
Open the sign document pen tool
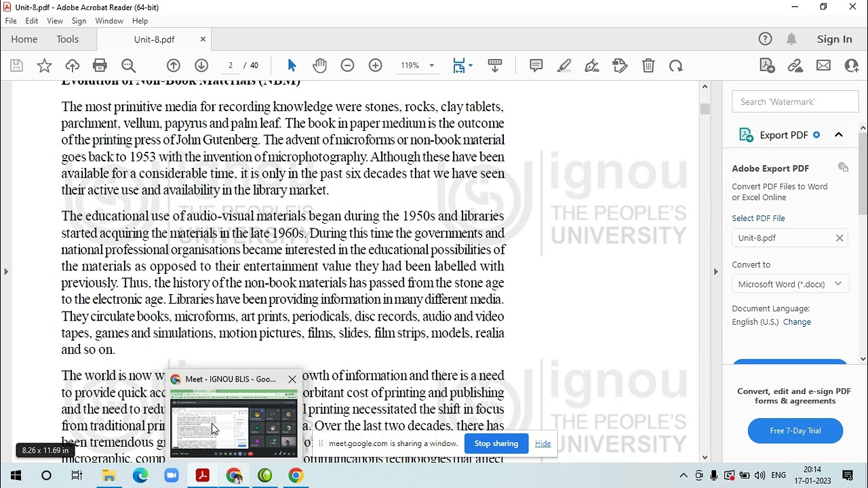click(x=592, y=66)
